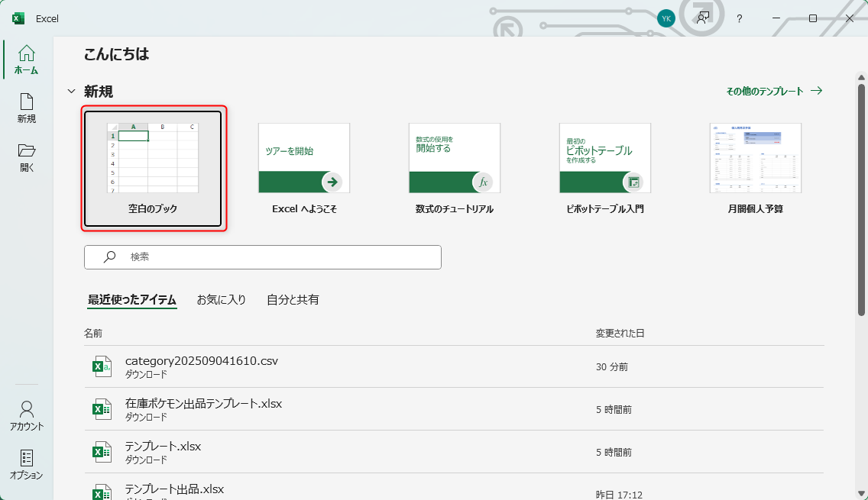Image resolution: width=868 pixels, height=500 pixels.
Task: Click the category202509041610.csv file icon
Action: (x=102, y=366)
